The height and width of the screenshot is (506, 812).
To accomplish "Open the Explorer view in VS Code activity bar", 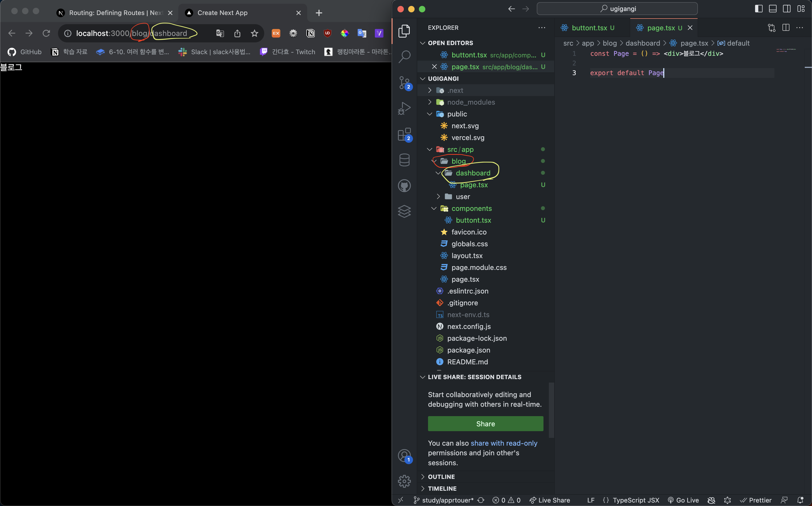I will 404,31.
